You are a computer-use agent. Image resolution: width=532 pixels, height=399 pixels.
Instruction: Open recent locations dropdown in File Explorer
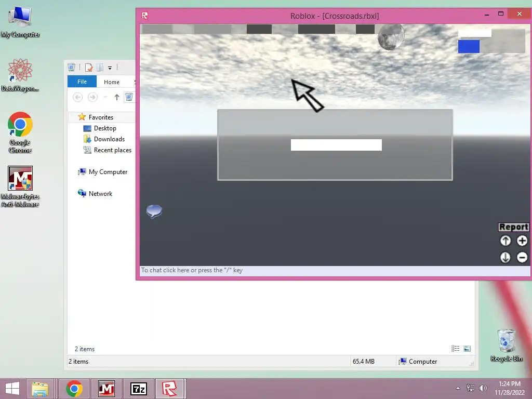coord(105,97)
